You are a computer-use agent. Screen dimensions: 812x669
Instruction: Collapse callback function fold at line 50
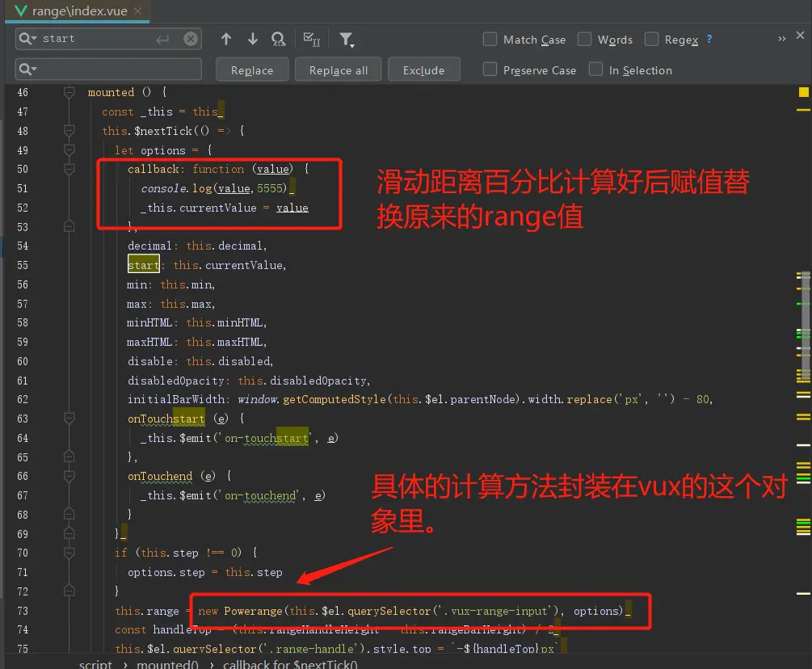point(69,170)
